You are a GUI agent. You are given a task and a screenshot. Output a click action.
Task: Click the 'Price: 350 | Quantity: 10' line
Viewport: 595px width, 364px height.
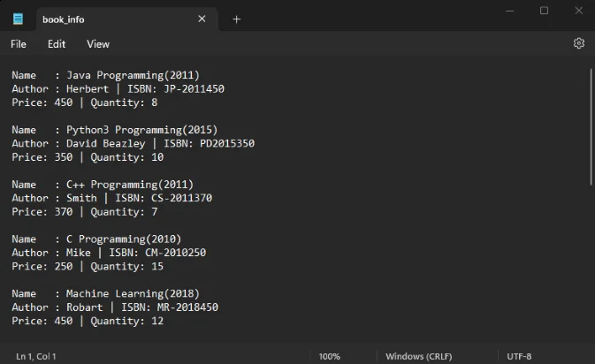coord(88,157)
